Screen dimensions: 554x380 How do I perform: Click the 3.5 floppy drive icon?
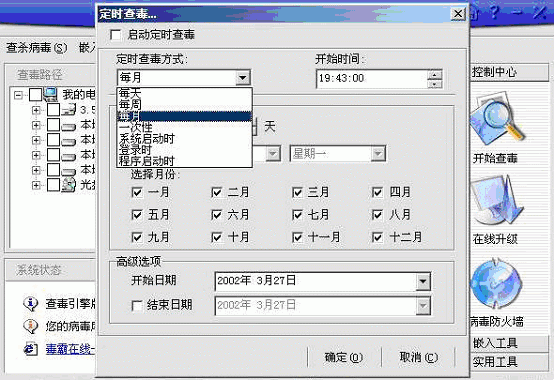68,109
